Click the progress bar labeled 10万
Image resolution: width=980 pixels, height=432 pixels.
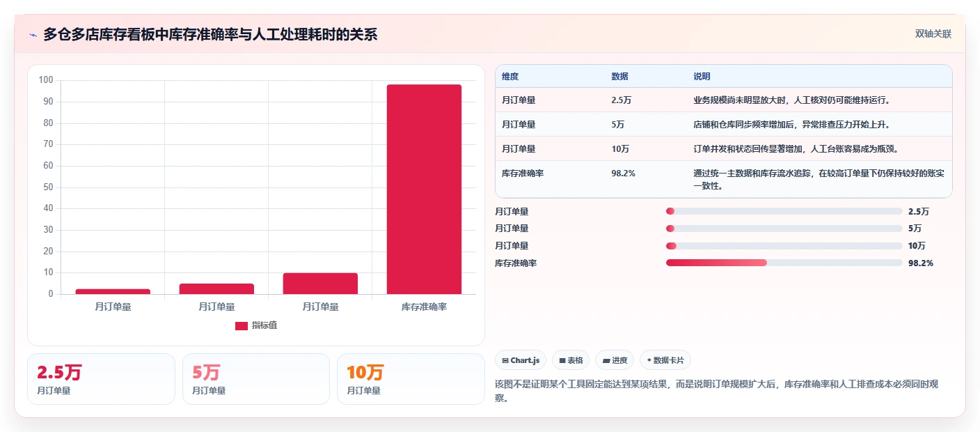(784, 246)
